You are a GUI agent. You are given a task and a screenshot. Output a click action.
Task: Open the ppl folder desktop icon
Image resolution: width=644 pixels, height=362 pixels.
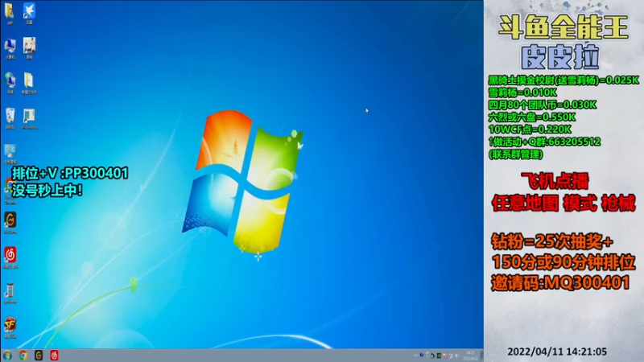pyautogui.click(x=10, y=14)
